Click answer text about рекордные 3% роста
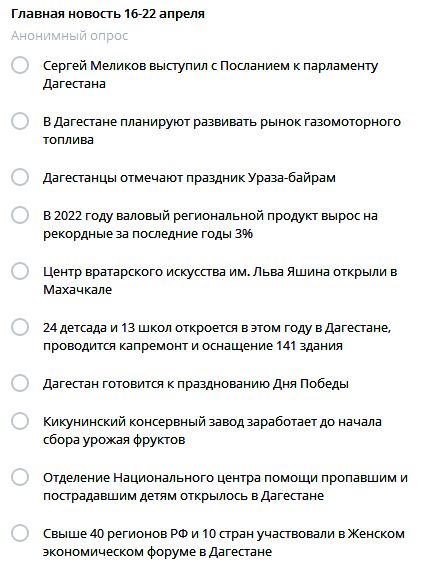Image resolution: width=421 pixels, height=571 pixels. pyautogui.click(x=210, y=225)
